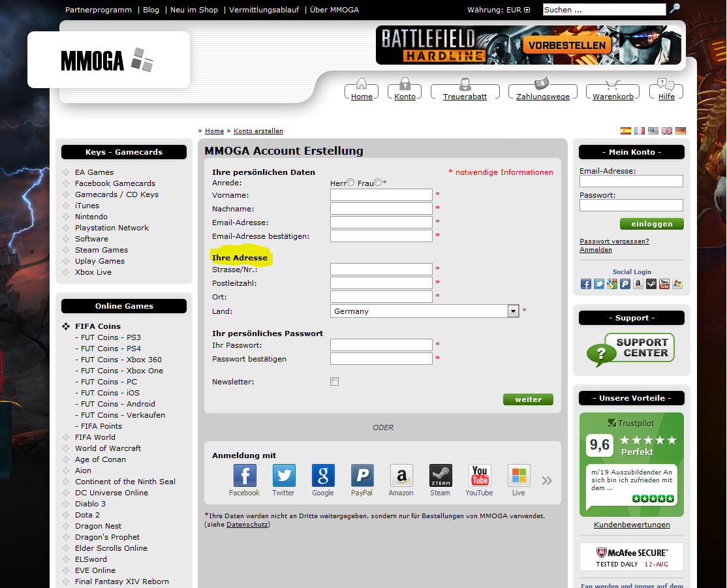Click the YouTube login icon

point(480,476)
